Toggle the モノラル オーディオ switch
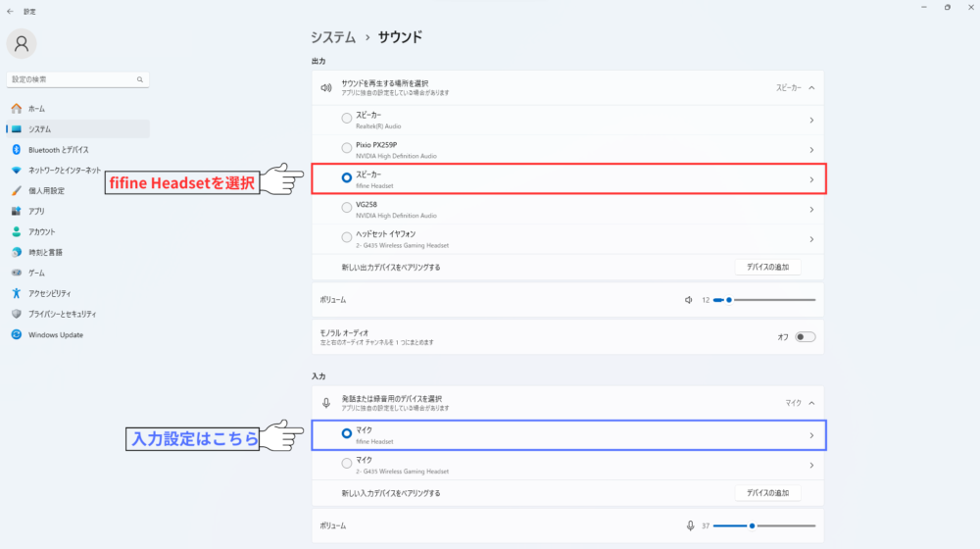This screenshot has height=549, width=980. pyautogui.click(x=805, y=337)
